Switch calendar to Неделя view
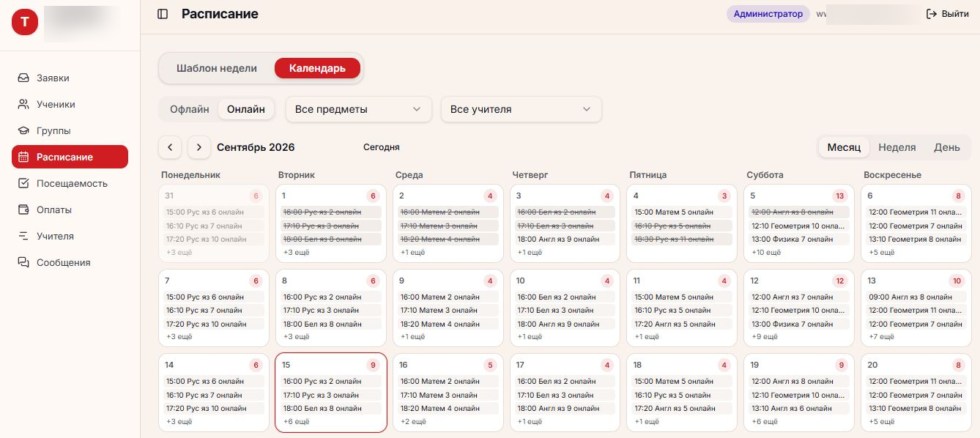 point(897,147)
